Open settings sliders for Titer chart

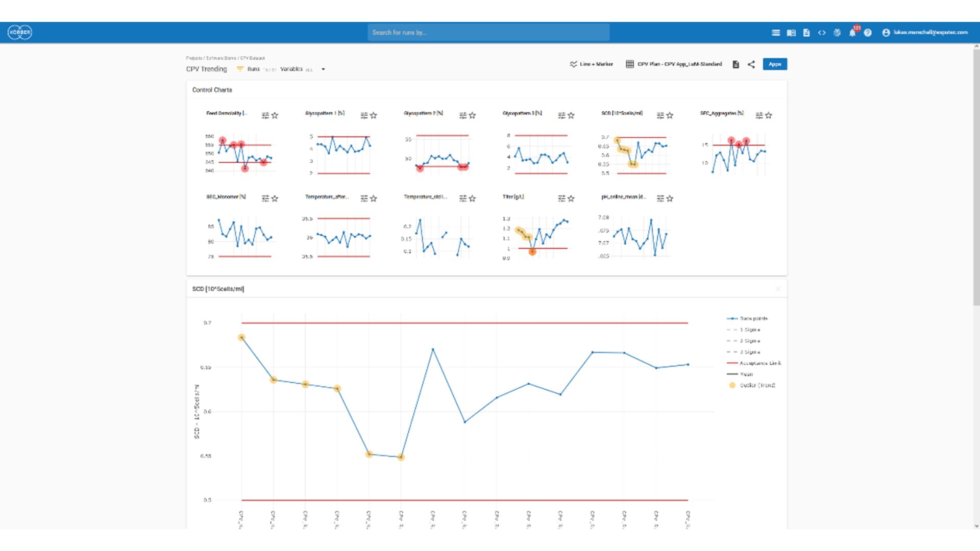pyautogui.click(x=561, y=198)
